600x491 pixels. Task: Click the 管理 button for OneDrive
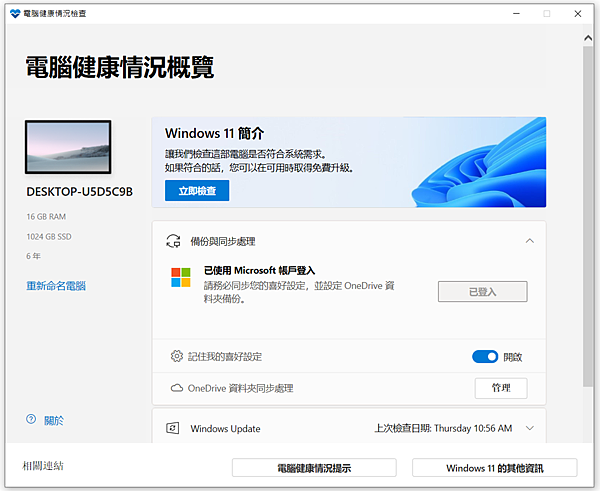coord(501,388)
